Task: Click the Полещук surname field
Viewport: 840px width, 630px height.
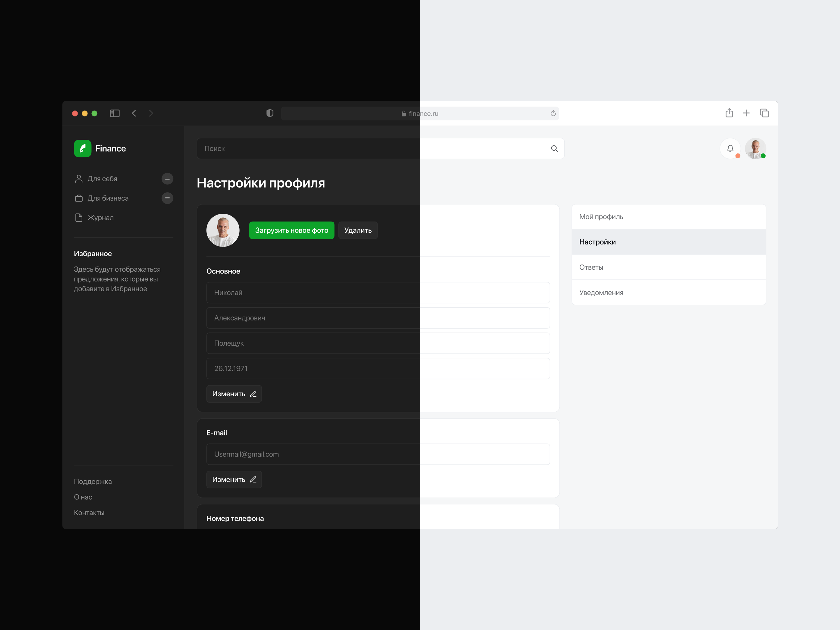Action: coord(378,343)
